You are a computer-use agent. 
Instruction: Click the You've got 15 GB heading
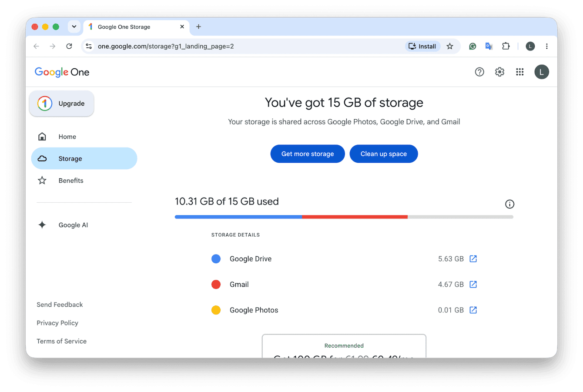click(x=344, y=103)
